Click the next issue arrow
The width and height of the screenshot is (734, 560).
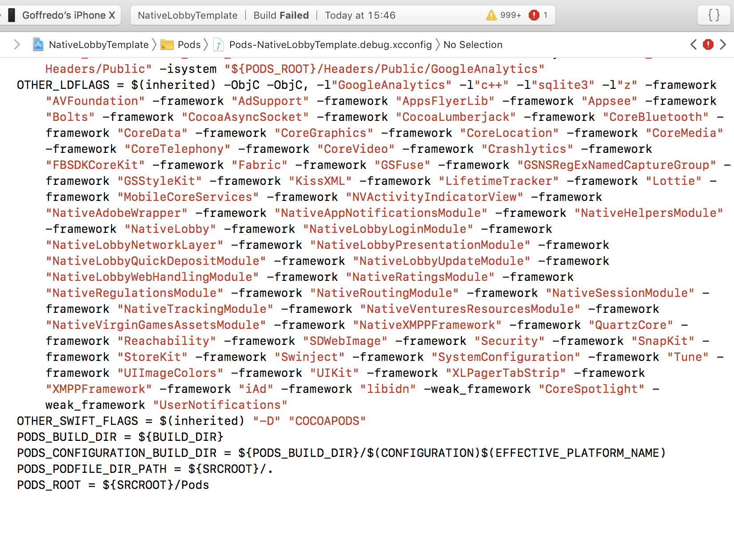click(x=722, y=44)
